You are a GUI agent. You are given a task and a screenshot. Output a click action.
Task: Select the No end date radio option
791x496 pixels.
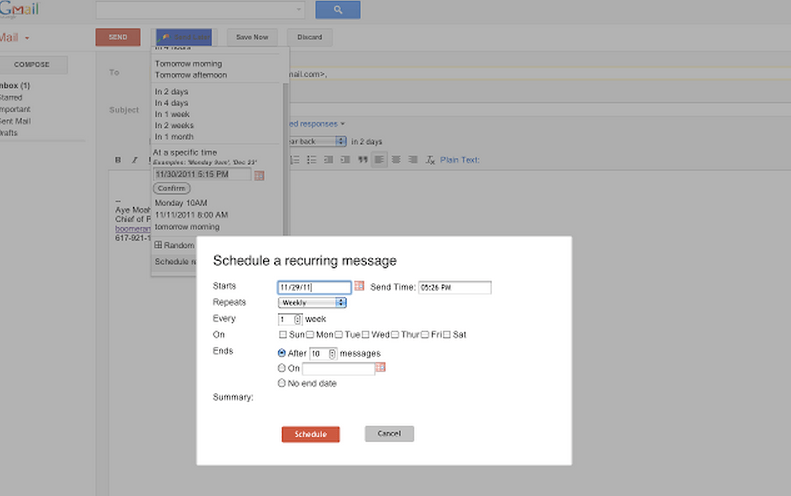point(282,383)
